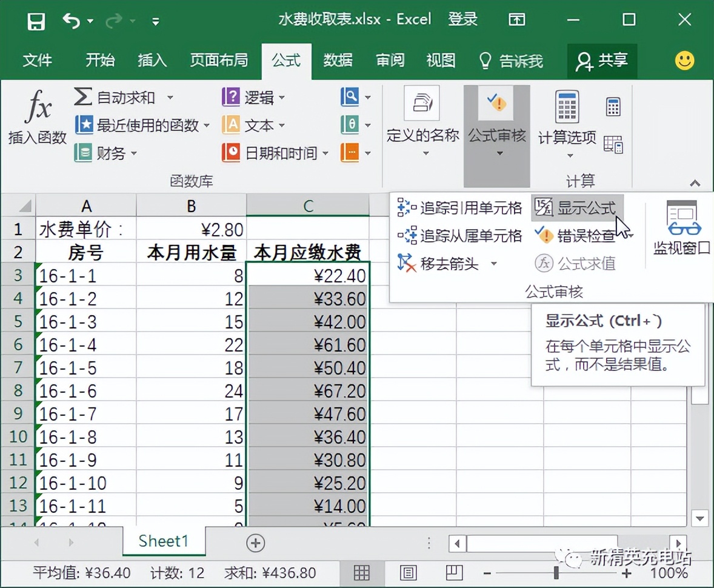Click the new sheet plus button

(255, 541)
